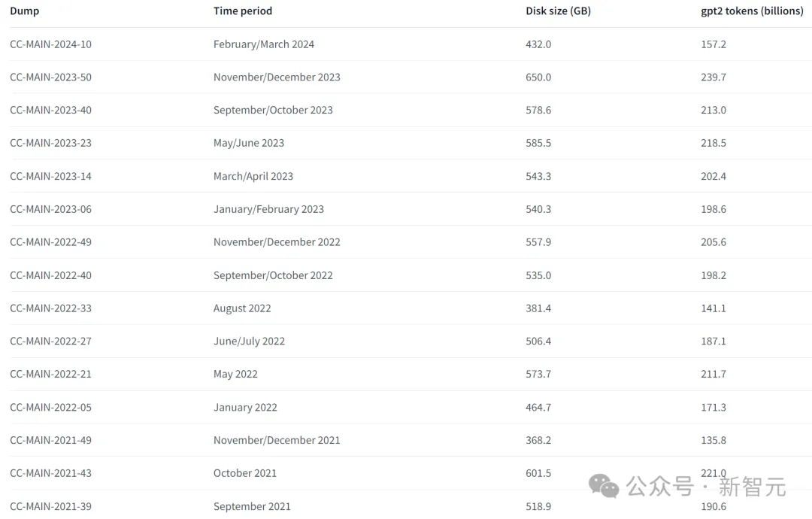Click the 135.8 tokens value

pyautogui.click(x=713, y=440)
